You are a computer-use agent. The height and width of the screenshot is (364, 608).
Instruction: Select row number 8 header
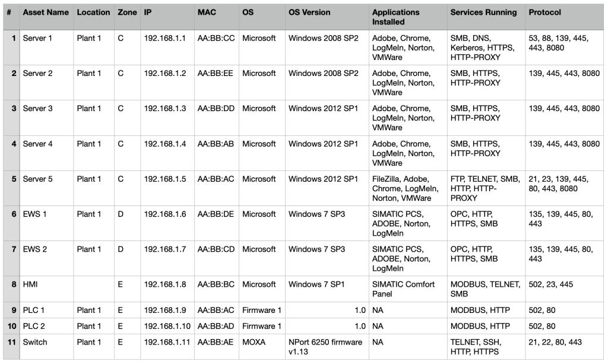click(11, 284)
